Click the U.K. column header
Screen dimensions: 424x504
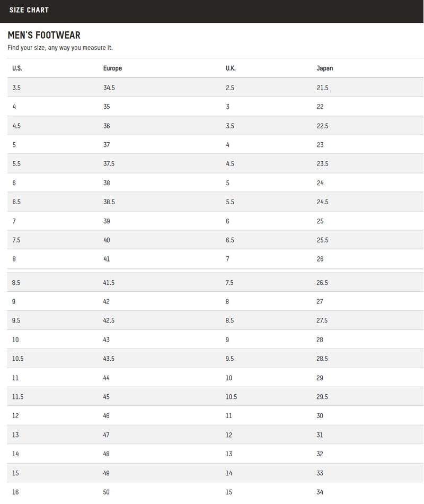(x=231, y=68)
